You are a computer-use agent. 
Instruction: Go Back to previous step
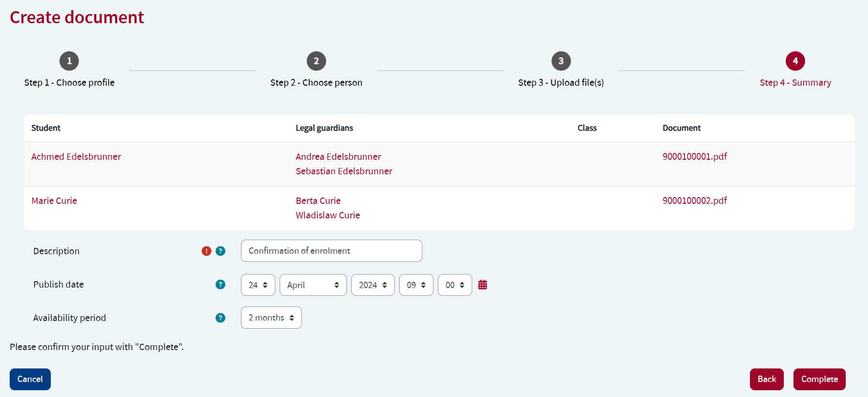tap(767, 379)
